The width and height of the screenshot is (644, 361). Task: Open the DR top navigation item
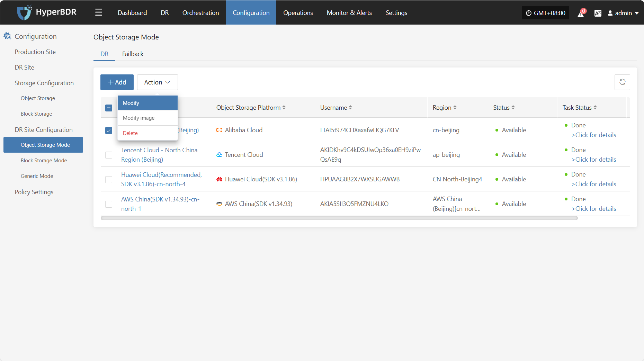(x=165, y=12)
